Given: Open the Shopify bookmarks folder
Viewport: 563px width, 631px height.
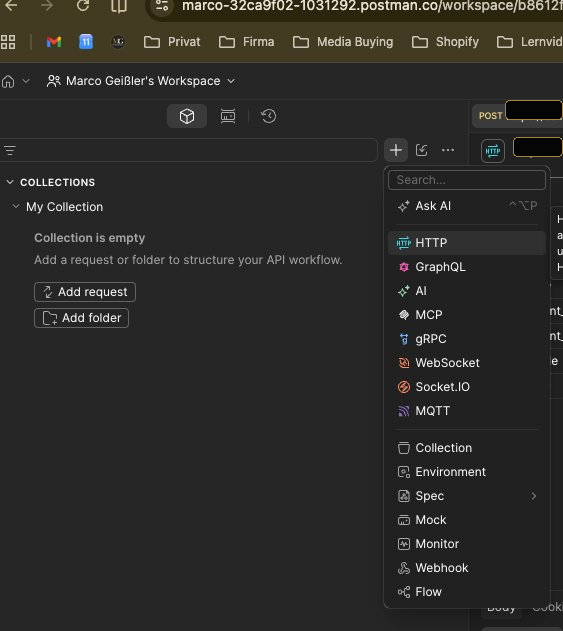Looking at the screenshot, I should [445, 42].
